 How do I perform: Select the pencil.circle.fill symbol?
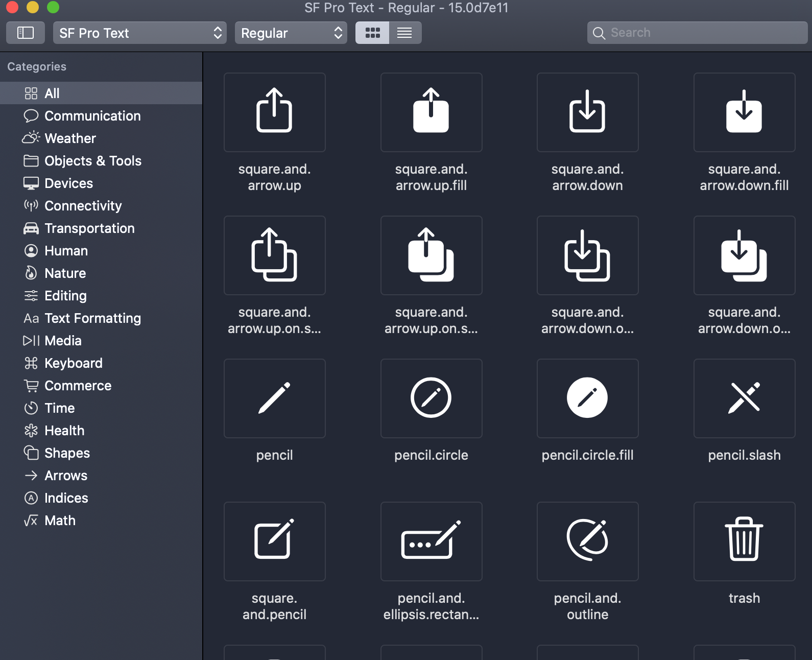pyautogui.click(x=588, y=398)
